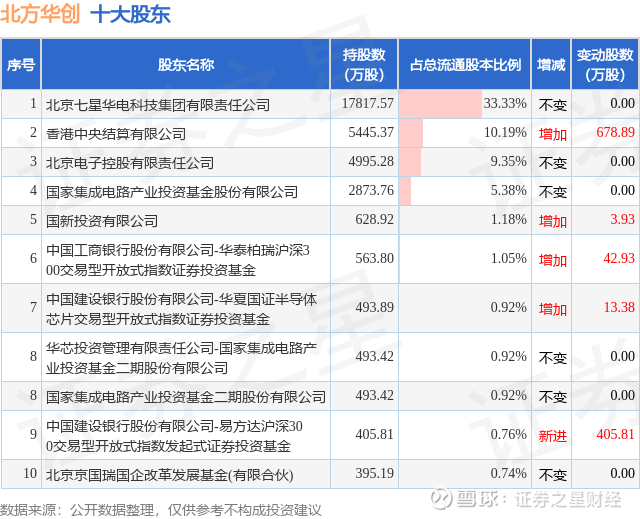The image size is (640, 519).
Task: Select the 华夏国证半导体芯片 fund shareholder name
Action: tap(181, 309)
